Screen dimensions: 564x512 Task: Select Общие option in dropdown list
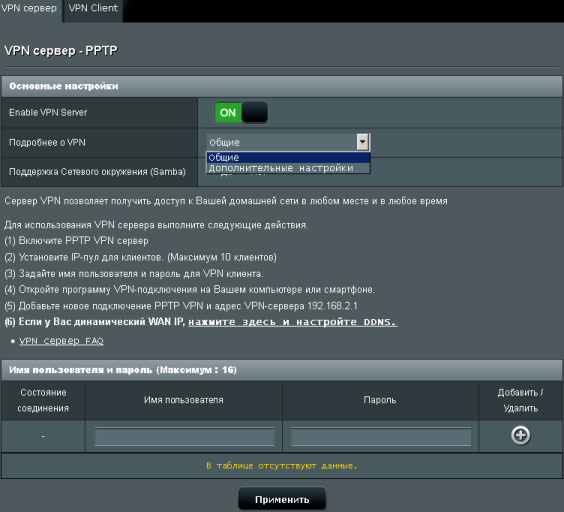click(x=288, y=158)
